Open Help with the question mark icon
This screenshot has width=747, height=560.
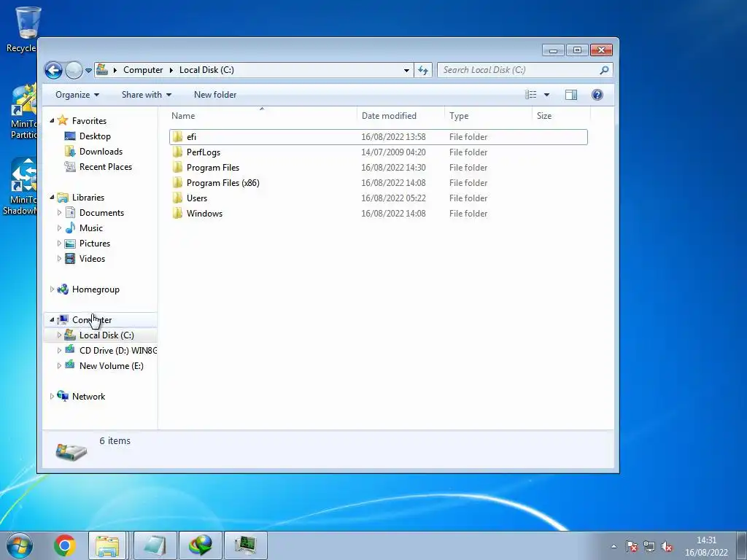(x=597, y=95)
